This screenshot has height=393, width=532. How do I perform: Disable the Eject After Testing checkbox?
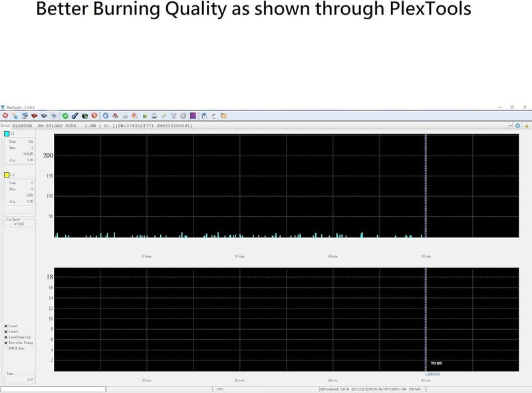[6, 342]
